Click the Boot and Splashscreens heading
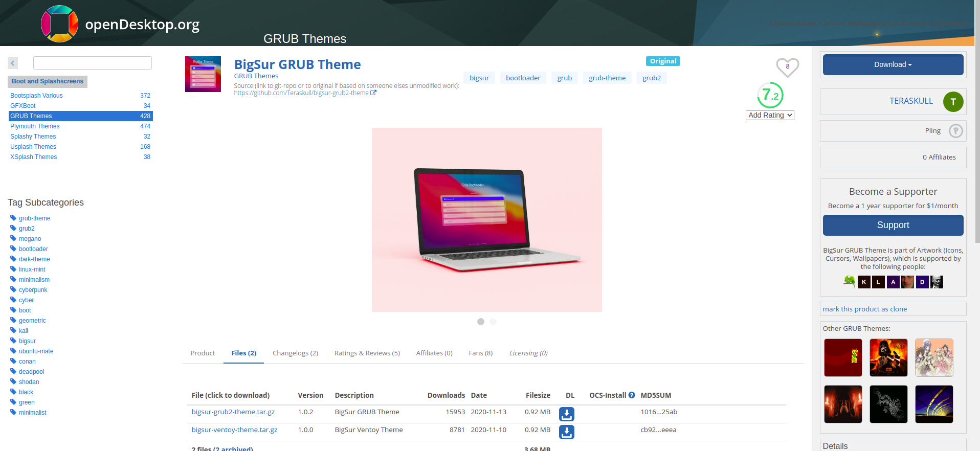 tap(48, 81)
